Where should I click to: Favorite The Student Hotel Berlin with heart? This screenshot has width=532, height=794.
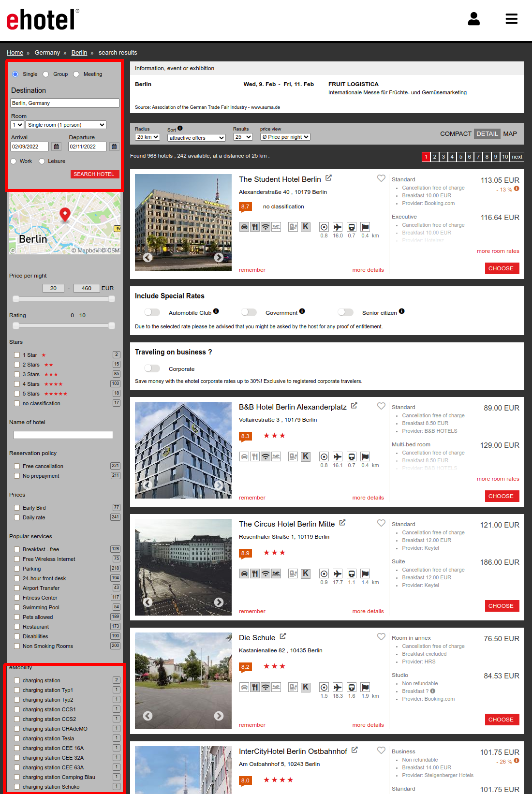coord(381,178)
